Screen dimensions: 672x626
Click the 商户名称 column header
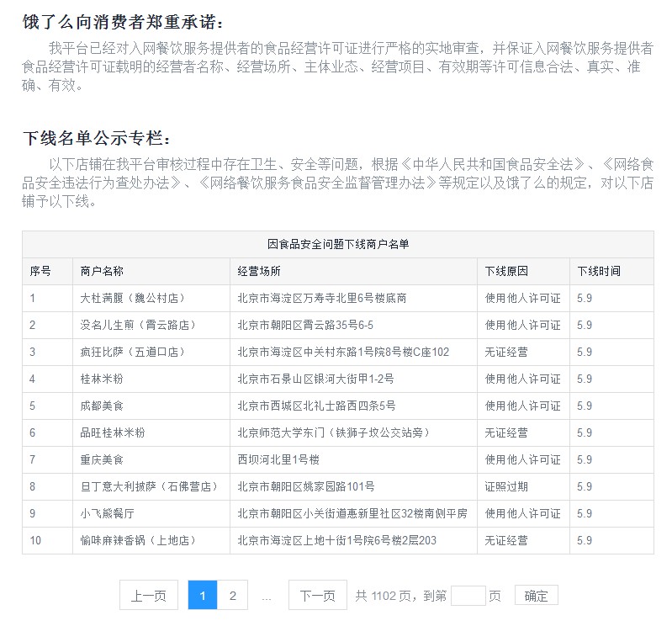pos(102,271)
